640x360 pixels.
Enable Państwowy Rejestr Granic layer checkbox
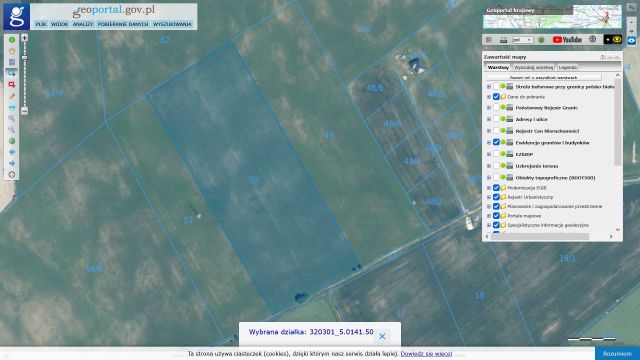tap(496, 107)
